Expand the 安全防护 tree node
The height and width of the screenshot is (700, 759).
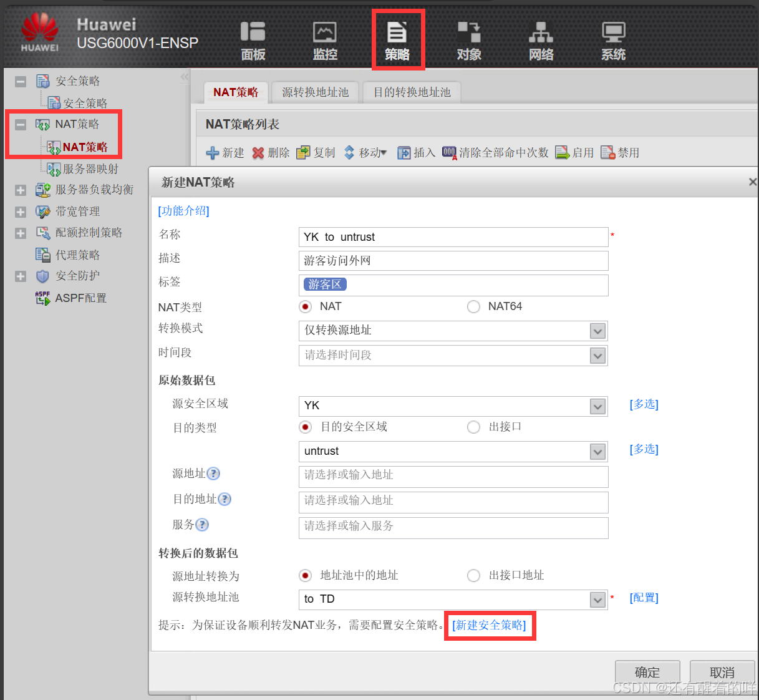[x=21, y=276]
